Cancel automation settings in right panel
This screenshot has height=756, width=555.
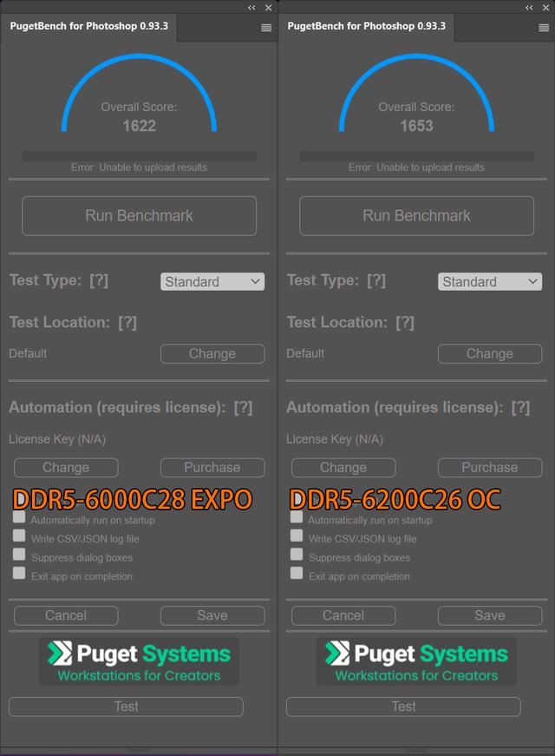pyautogui.click(x=343, y=615)
